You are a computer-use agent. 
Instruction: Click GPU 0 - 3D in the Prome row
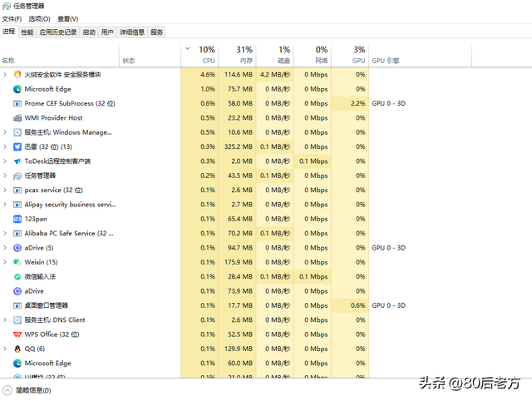pyautogui.click(x=388, y=103)
